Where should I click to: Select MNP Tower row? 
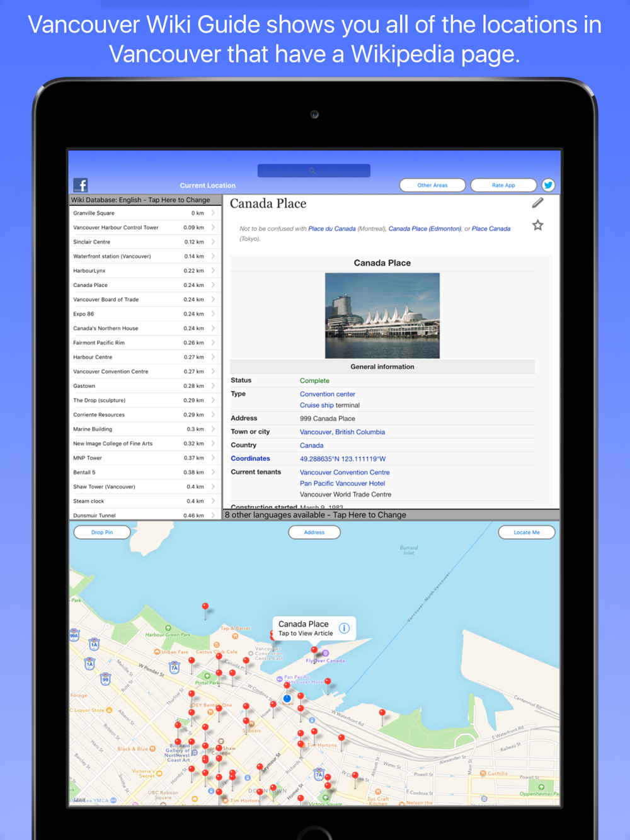click(x=145, y=458)
